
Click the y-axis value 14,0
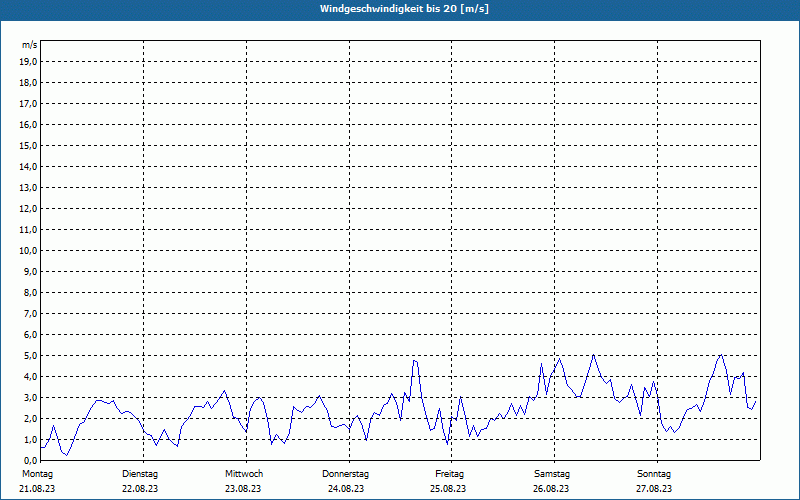tap(28, 166)
